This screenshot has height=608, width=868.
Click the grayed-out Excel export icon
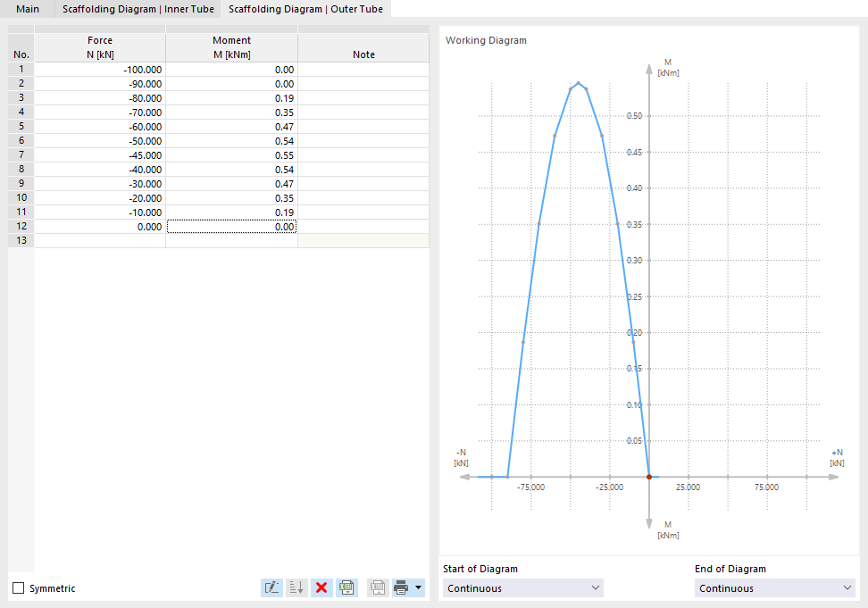click(x=378, y=587)
